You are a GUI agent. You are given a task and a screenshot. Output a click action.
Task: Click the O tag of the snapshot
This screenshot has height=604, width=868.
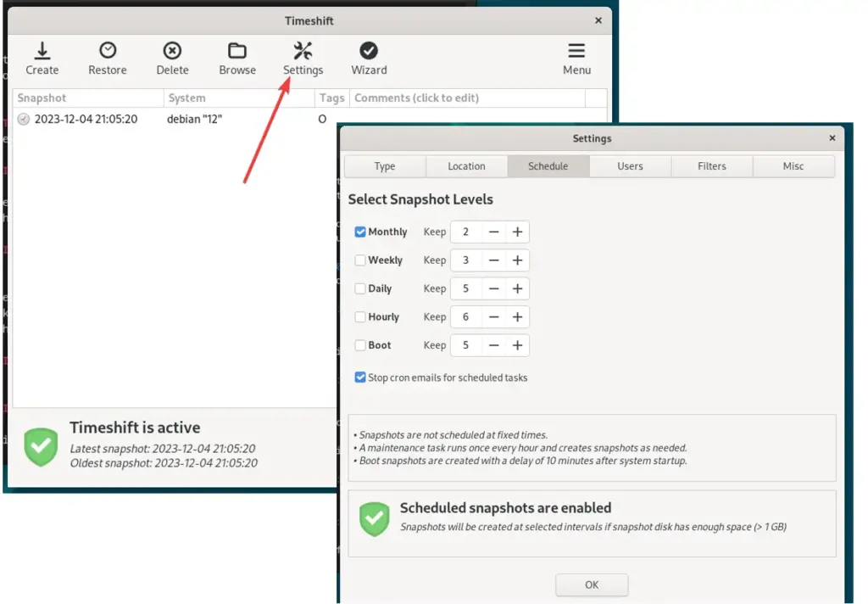coord(322,119)
